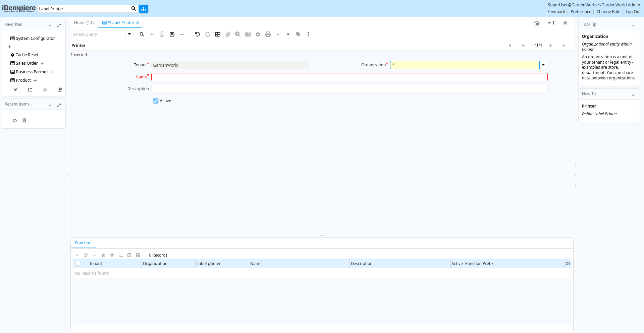Click the Attachment paperclip icon

point(228,35)
